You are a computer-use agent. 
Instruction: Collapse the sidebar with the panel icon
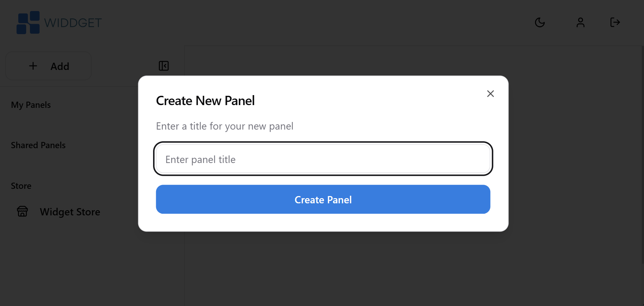point(164,66)
